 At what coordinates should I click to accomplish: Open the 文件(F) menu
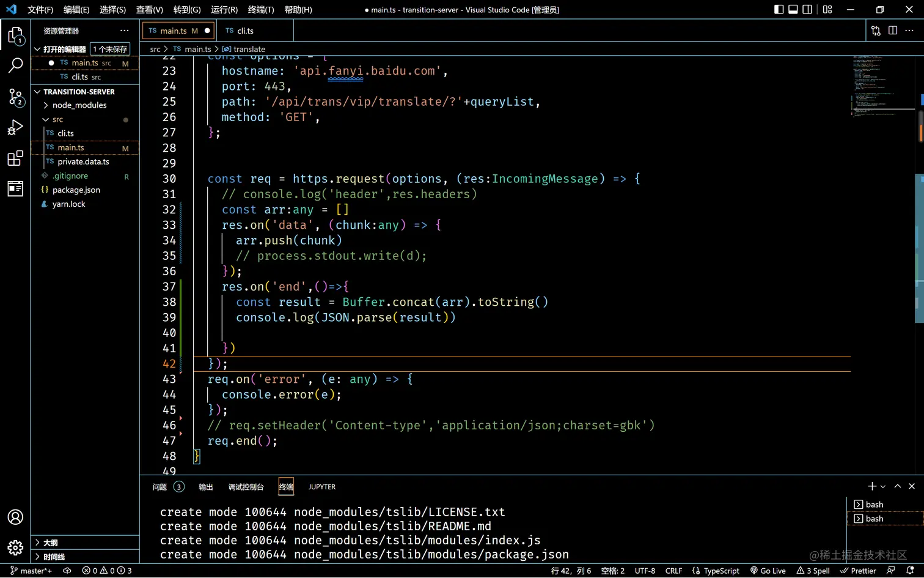[x=40, y=9]
